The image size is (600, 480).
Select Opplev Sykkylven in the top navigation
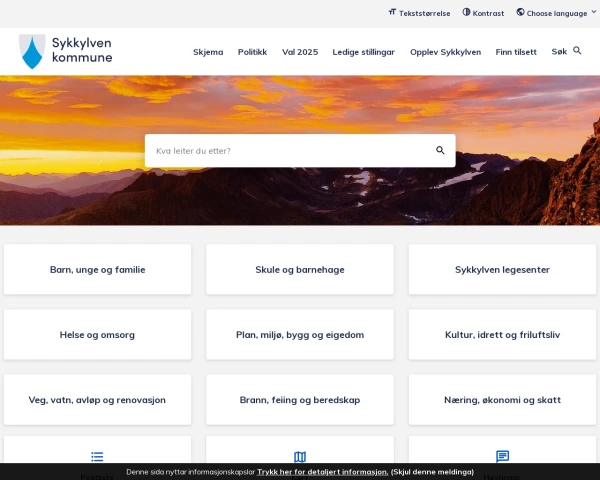[445, 51]
